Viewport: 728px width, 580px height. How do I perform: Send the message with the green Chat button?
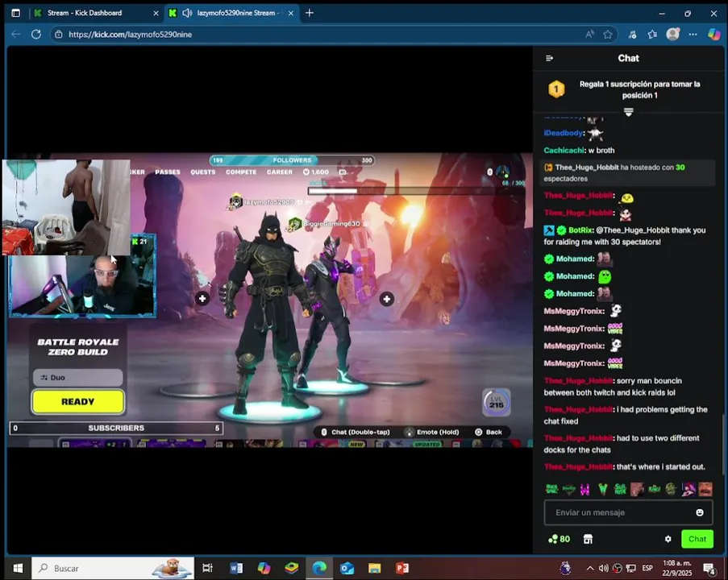[x=697, y=539]
